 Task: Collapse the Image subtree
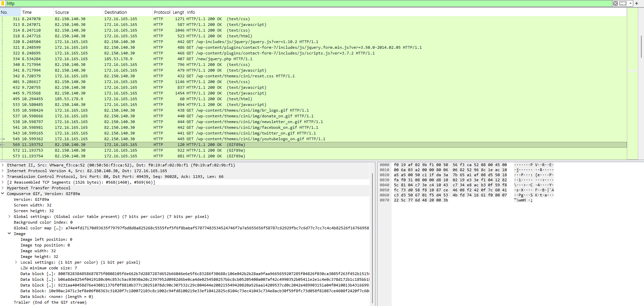point(9,234)
